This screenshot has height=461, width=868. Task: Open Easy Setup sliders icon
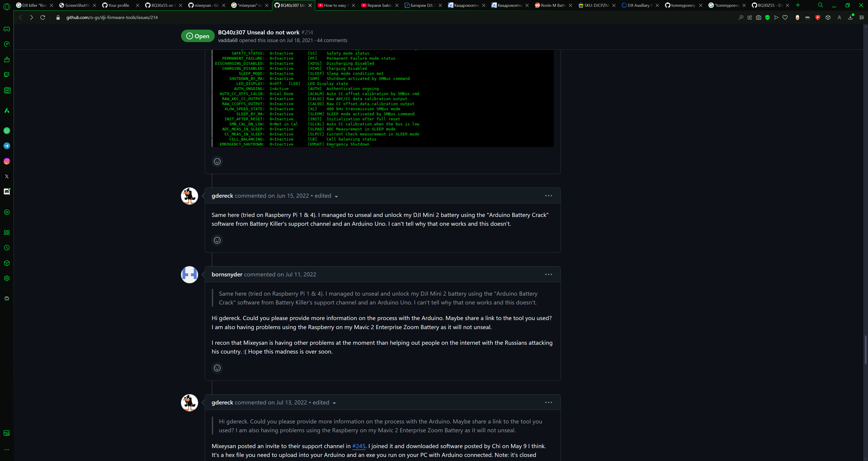[862, 18]
